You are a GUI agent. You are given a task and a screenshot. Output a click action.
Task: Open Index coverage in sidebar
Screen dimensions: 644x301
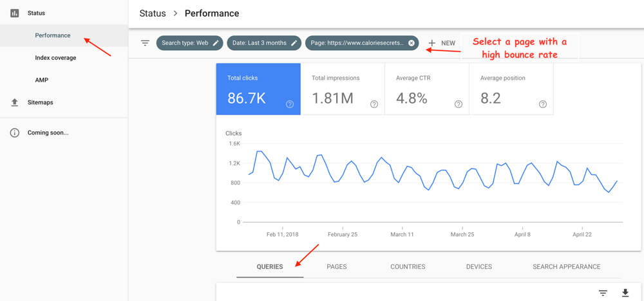point(55,58)
